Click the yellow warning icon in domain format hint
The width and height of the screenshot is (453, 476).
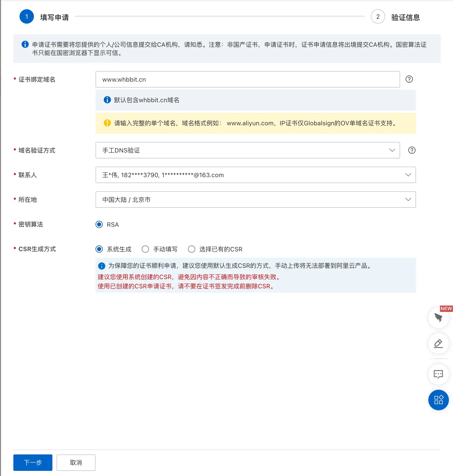[107, 123]
